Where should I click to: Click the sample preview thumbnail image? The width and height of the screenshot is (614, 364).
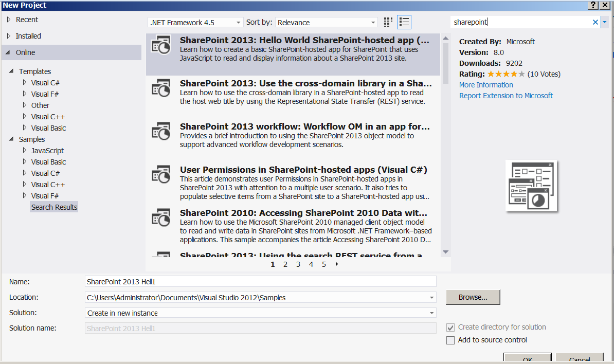point(531,186)
